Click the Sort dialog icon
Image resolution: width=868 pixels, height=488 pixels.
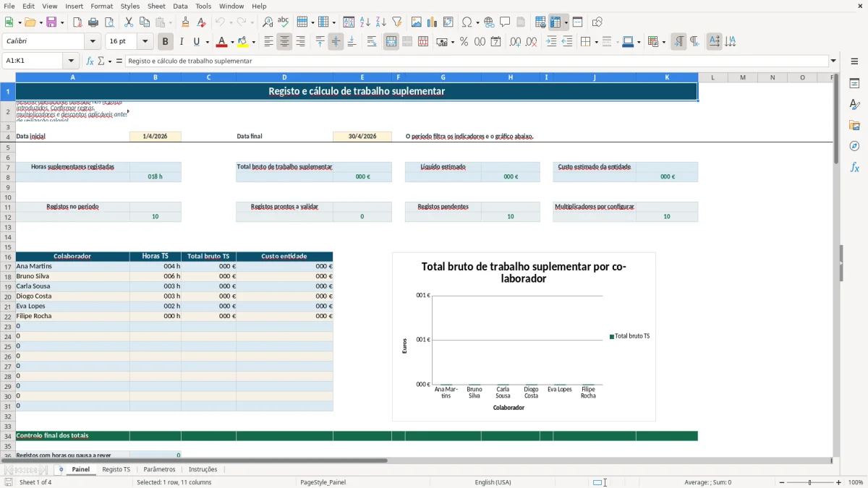click(x=349, y=22)
